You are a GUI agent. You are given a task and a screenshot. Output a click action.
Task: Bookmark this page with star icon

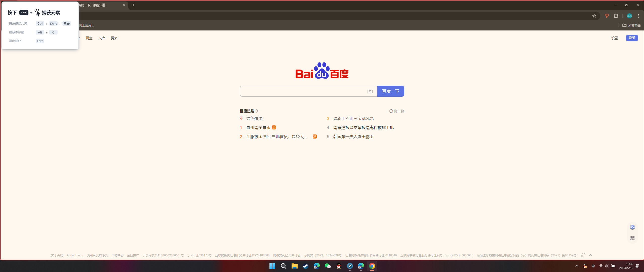point(594,16)
